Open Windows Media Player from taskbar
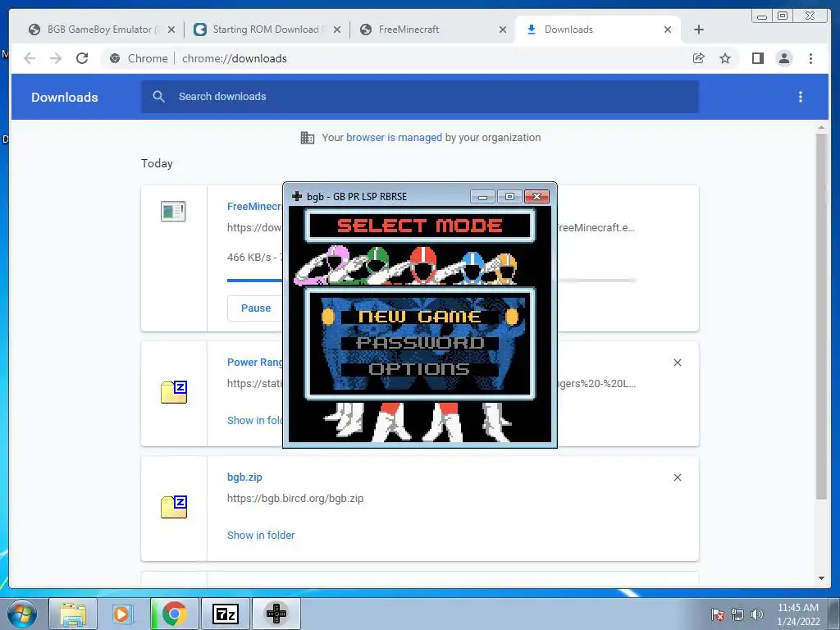The image size is (840, 630). [122, 614]
